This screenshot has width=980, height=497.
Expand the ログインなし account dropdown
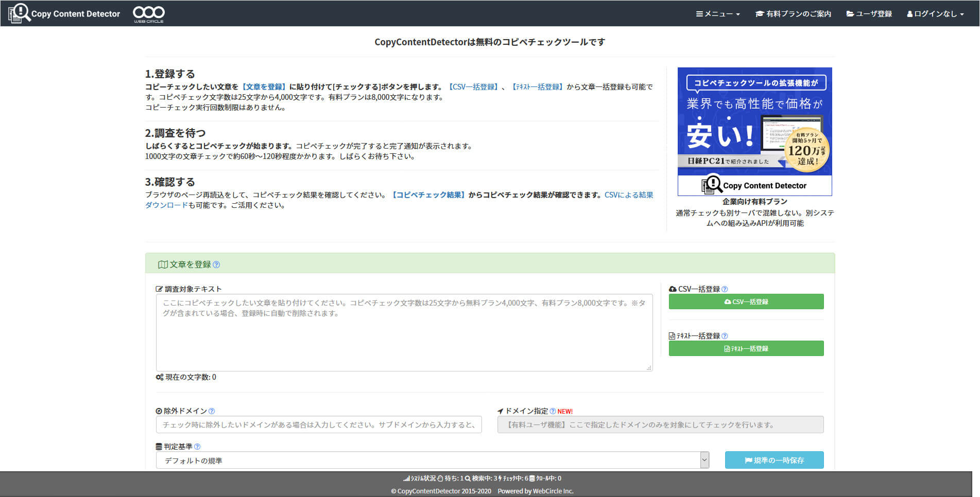pyautogui.click(x=935, y=14)
